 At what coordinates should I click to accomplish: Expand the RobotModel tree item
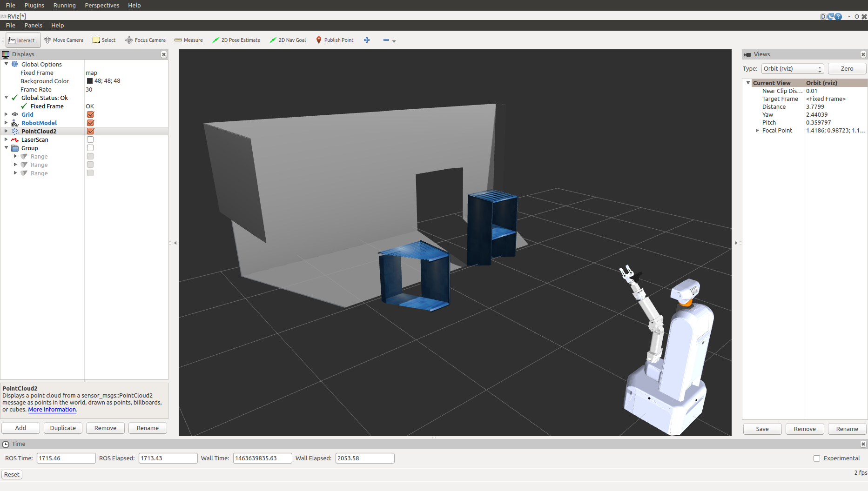tap(6, 123)
